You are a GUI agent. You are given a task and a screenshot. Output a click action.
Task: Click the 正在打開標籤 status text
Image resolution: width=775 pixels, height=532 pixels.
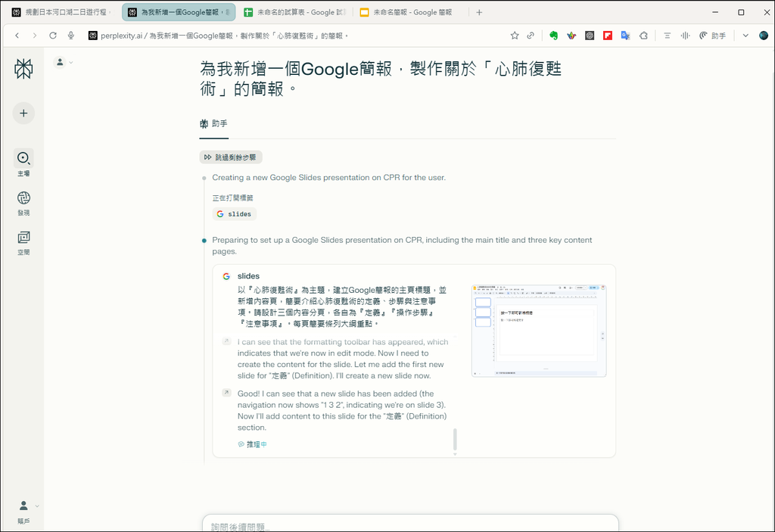[x=232, y=198]
